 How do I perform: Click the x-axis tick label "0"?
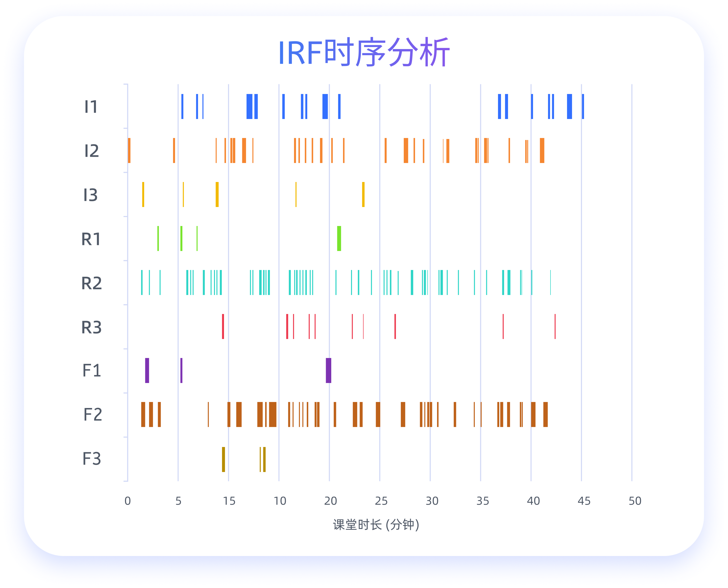point(127,500)
